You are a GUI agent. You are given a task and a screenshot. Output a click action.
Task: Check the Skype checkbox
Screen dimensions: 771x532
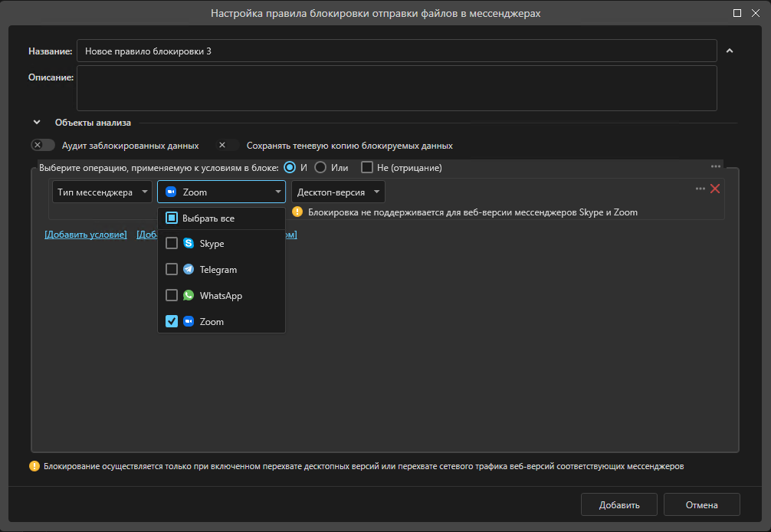coord(171,243)
